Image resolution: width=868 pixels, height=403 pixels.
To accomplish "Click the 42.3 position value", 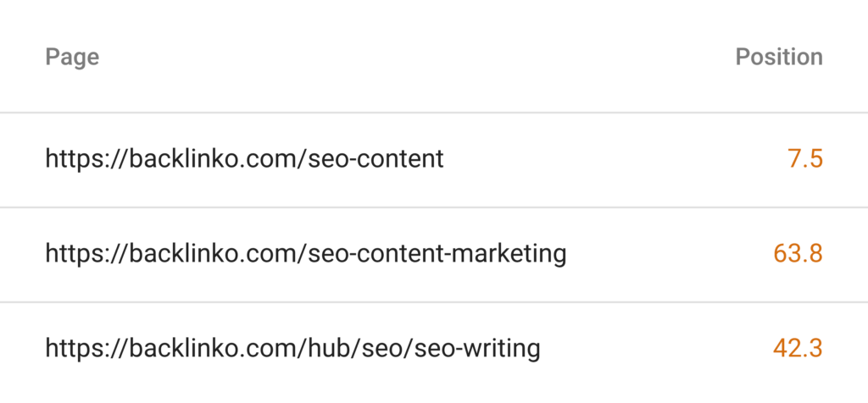I will point(798,347).
